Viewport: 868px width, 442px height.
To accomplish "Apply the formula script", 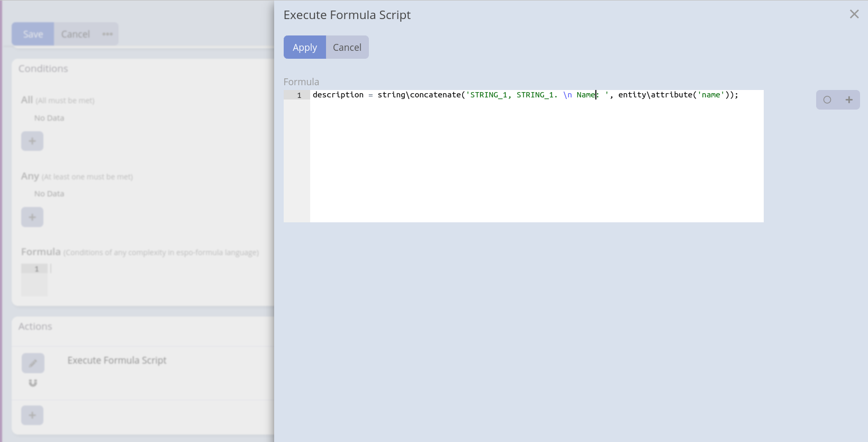I will point(304,47).
